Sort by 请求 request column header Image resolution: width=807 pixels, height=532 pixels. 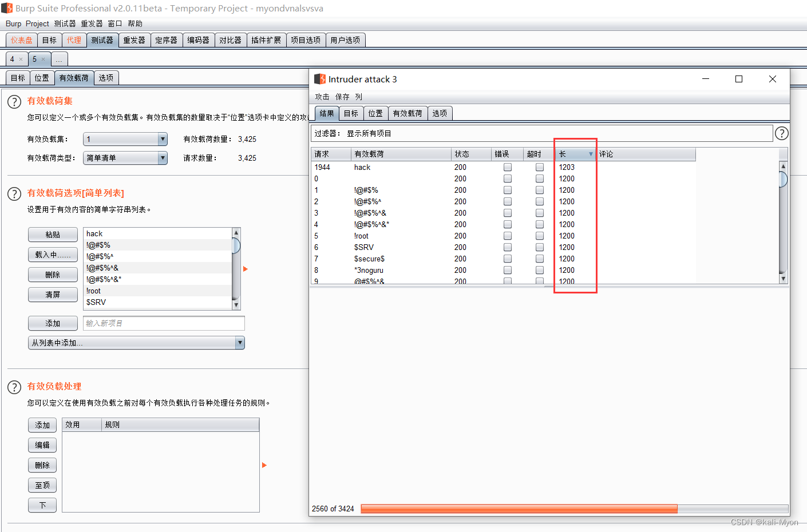pyautogui.click(x=331, y=154)
